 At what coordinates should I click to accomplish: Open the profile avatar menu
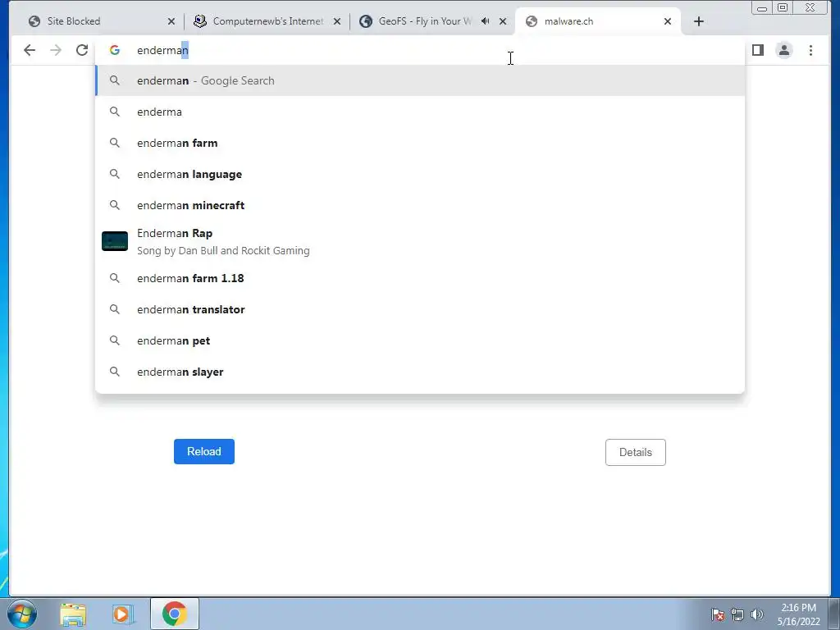click(x=784, y=50)
